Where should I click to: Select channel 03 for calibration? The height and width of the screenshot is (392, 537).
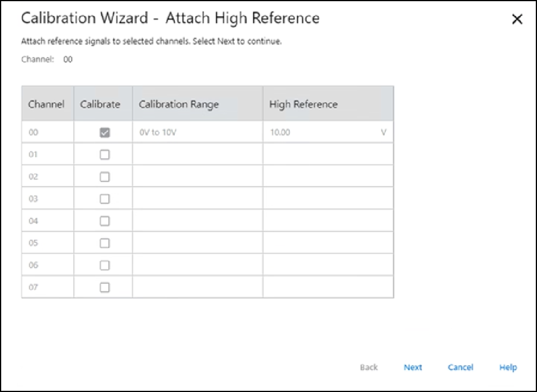tap(105, 199)
